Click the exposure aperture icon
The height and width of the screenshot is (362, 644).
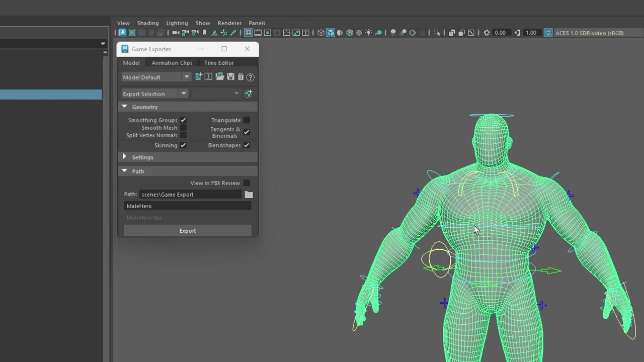point(487,33)
